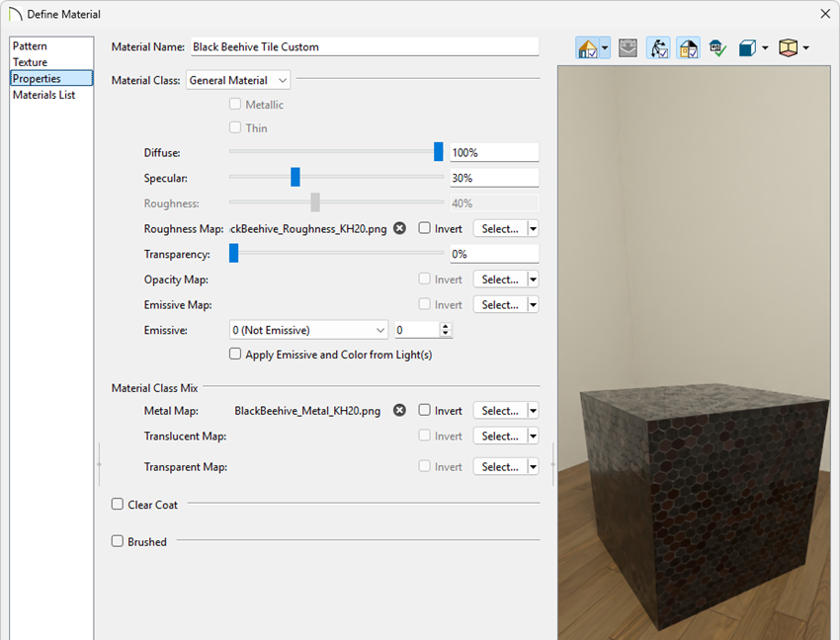Image resolution: width=840 pixels, height=640 pixels.
Task: Enable Apply Emissive and Color from Light(s)
Action: pyautogui.click(x=234, y=354)
